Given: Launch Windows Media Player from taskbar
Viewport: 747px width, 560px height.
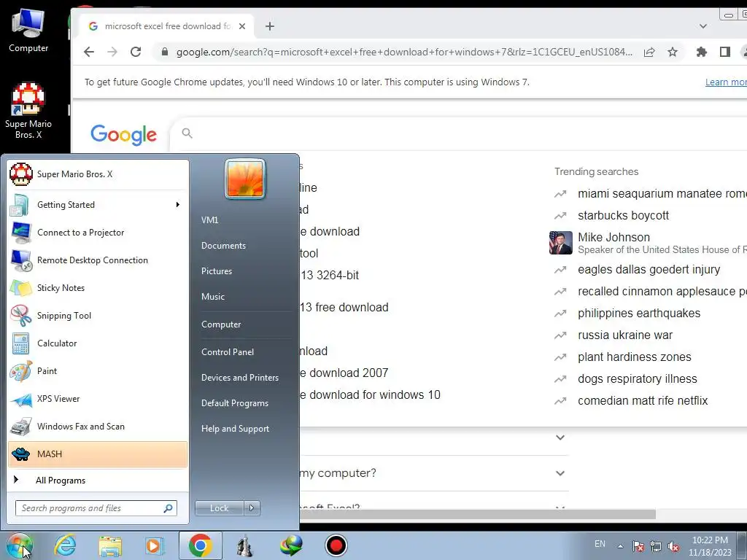Looking at the screenshot, I should [x=154, y=545].
